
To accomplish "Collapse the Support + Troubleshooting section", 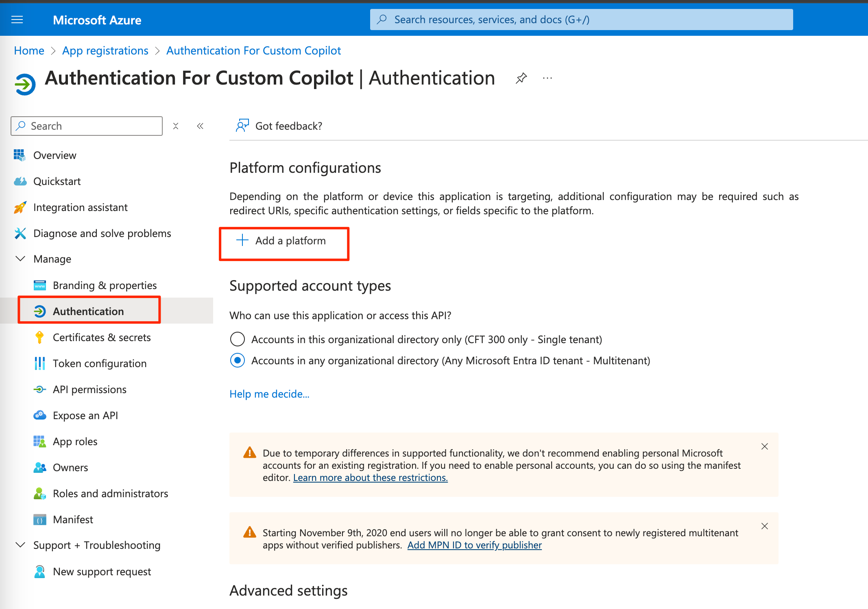I will coord(20,545).
